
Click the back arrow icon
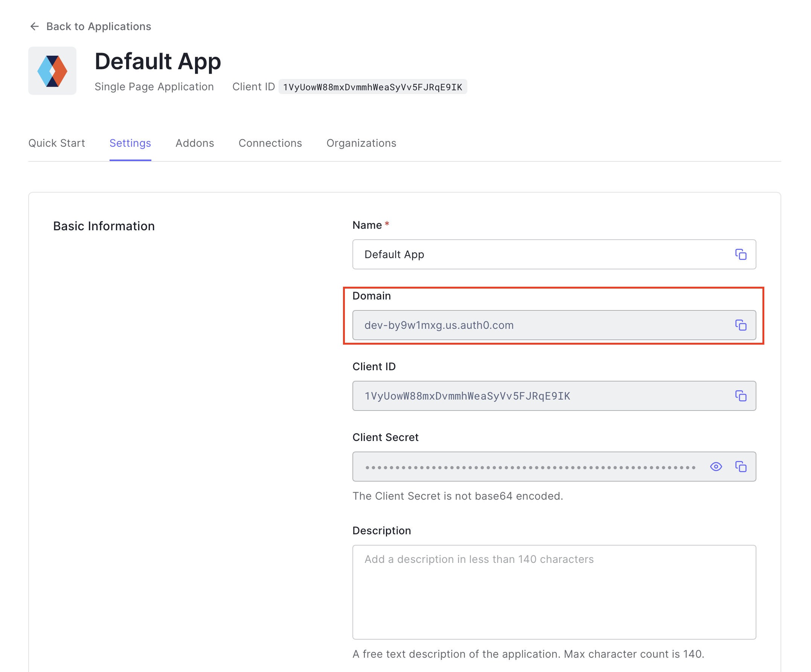pos(34,26)
